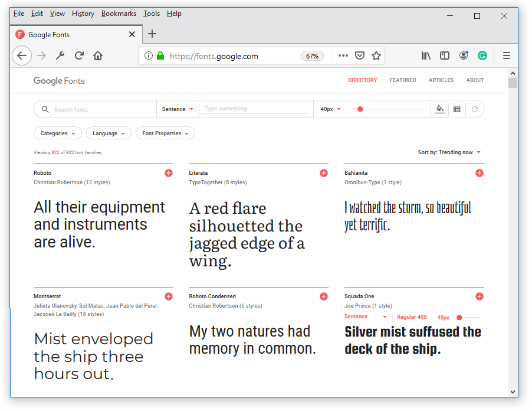Open the ARTICLES page
This screenshot has height=411, width=532.
point(441,80)
